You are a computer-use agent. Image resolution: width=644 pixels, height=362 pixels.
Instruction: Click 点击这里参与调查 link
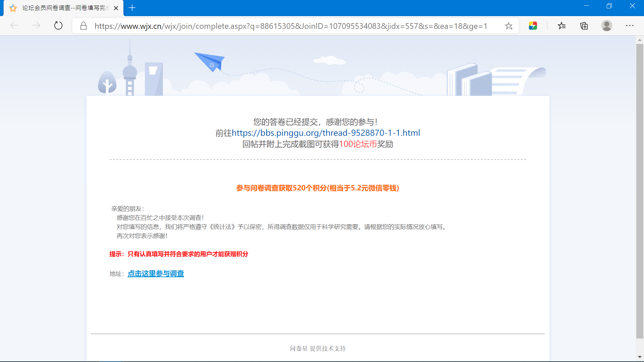156,274
